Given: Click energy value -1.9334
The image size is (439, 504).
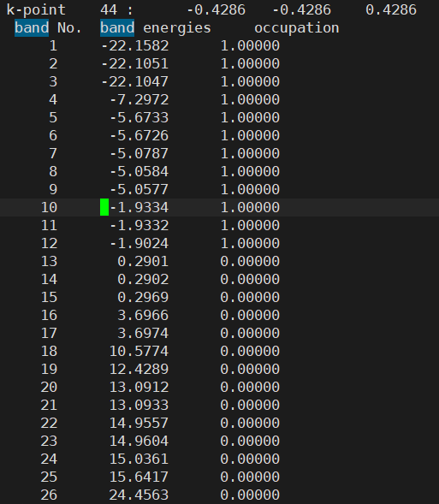Looking at the screenshot, I should click(x=139, y=208).
